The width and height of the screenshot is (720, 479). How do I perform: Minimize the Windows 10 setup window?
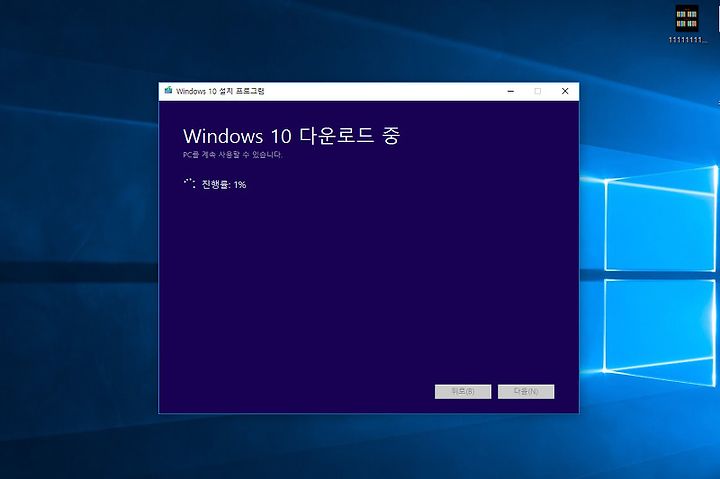coord(511,91)
